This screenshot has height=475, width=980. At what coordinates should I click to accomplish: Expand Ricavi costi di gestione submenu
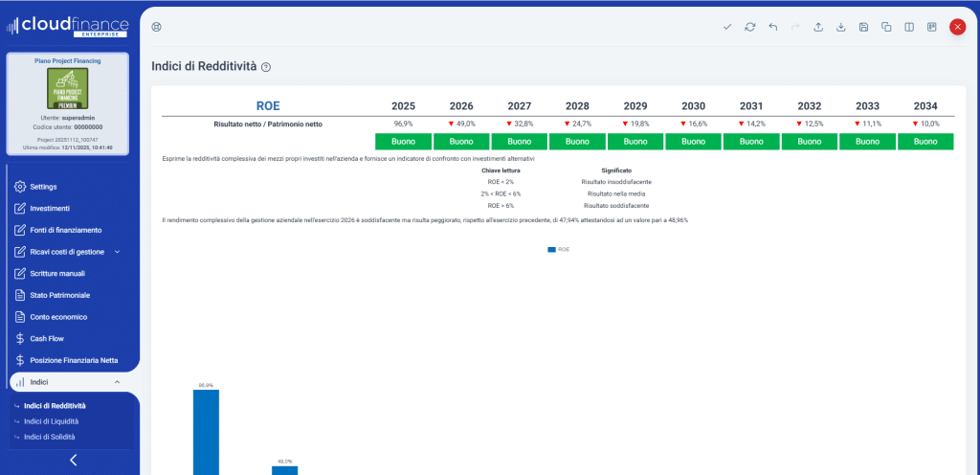117,252
